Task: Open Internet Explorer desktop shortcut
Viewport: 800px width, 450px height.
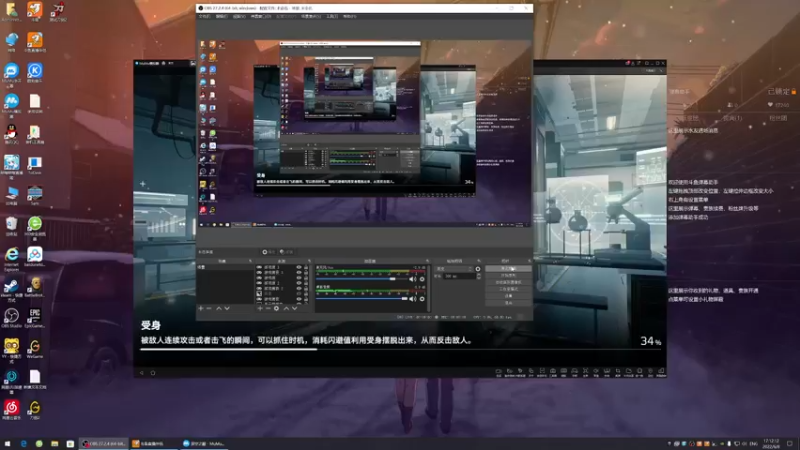Action: pos(11,259)
